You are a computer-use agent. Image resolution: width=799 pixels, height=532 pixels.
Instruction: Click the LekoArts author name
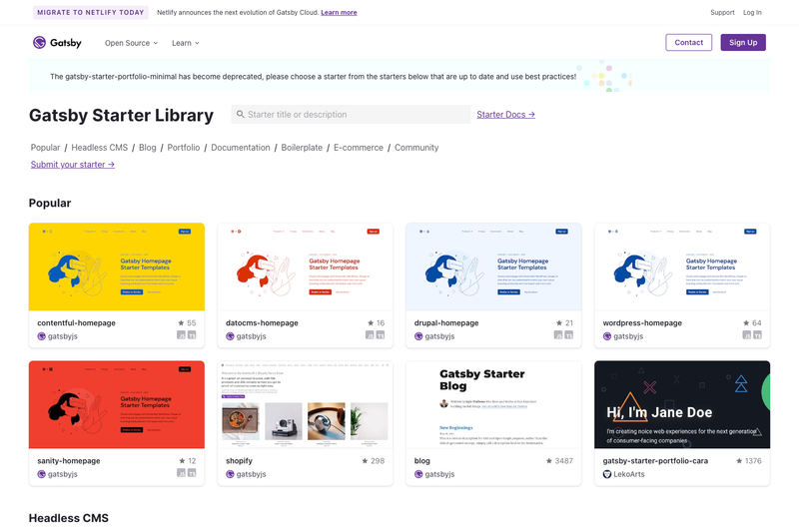click(x=629, y=474)
